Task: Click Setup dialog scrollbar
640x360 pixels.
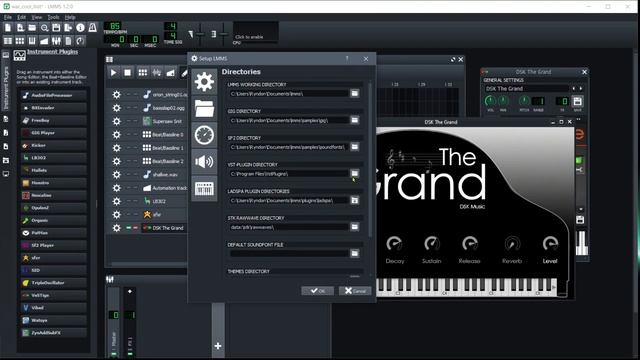Action: 370,159
